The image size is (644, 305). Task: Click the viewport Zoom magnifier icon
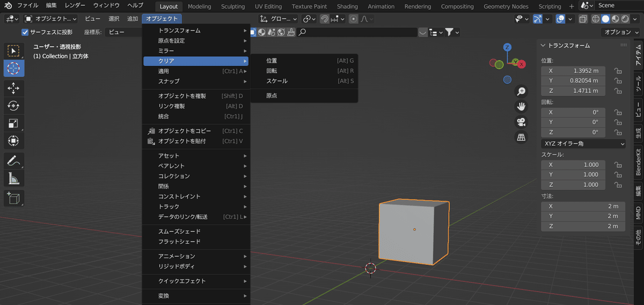tap(521, 91)
